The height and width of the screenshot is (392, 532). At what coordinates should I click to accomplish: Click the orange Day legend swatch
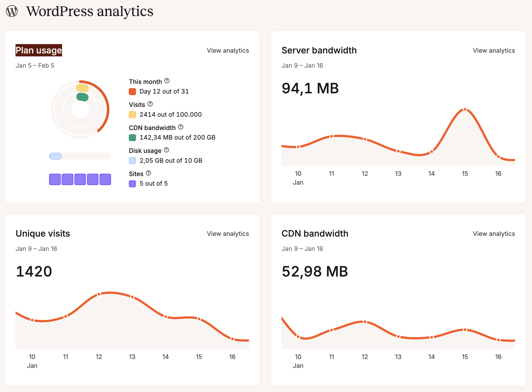pyautogui.click(x=133, y=91)
